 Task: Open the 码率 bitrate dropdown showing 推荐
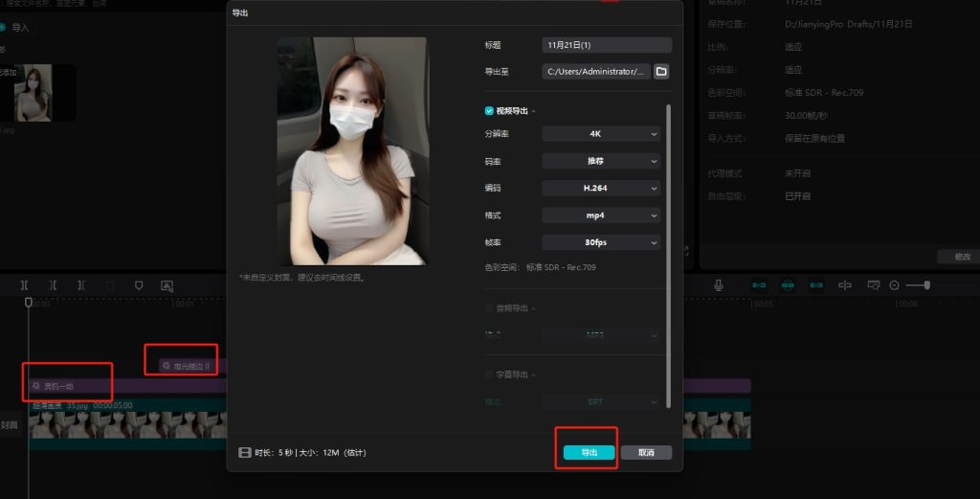(x=601, y=161)
